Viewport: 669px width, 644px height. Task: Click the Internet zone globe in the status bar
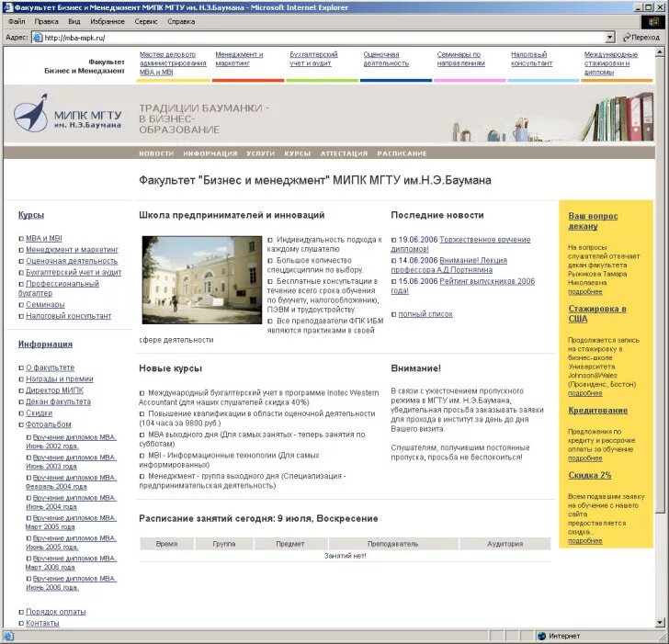pos(542,636)
